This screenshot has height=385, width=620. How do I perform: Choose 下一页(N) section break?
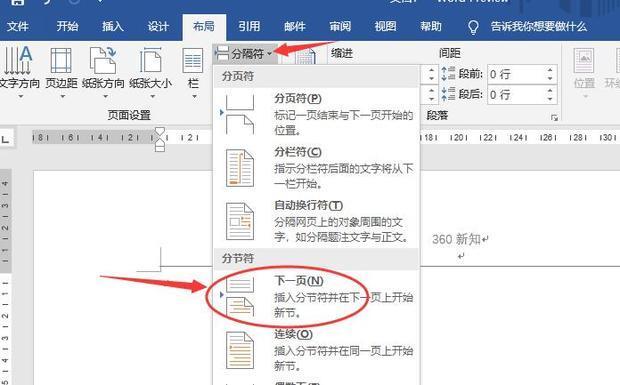coord(316,296)
